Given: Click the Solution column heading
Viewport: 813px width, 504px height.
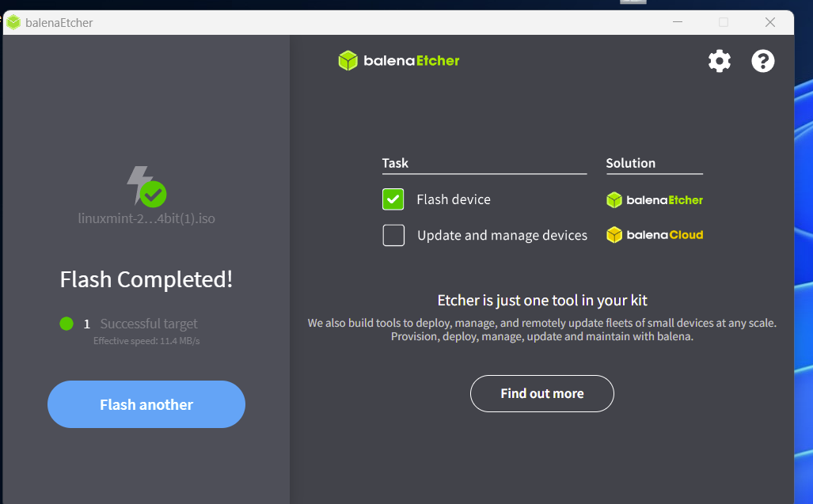Looking at the screenshot, I should tap(630, 163).
